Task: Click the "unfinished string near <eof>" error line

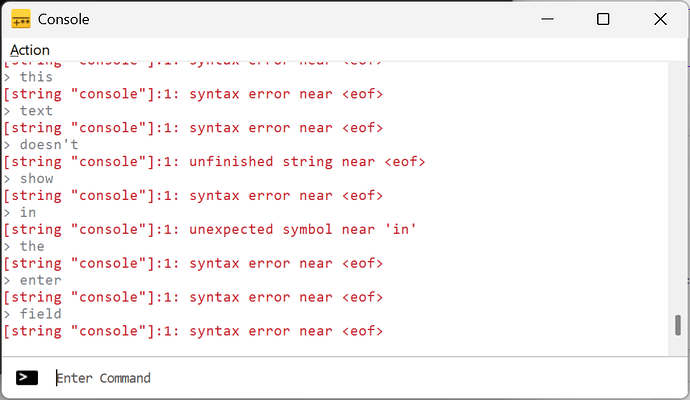Action: point(214,162)
